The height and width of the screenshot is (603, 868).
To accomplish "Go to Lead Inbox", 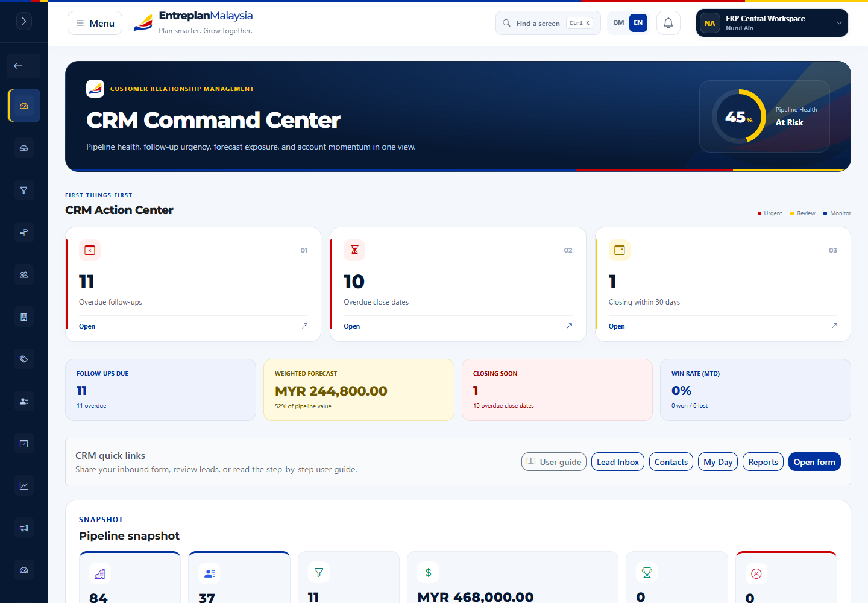I will [618, 462].
